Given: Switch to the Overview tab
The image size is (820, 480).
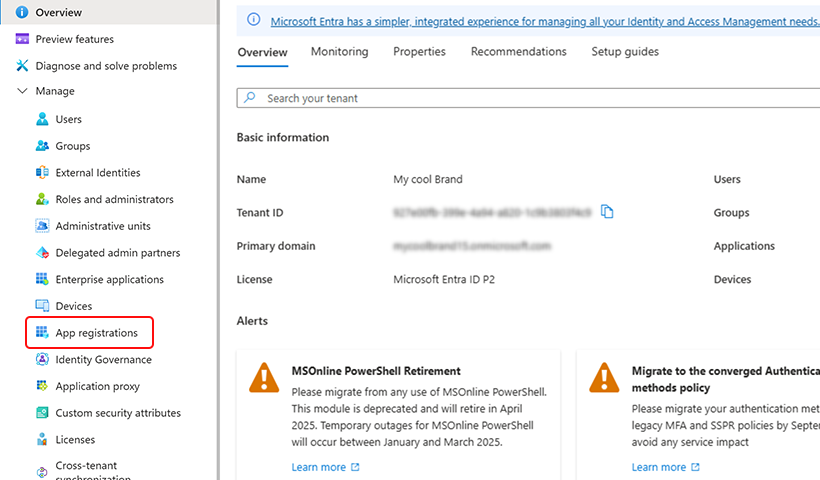Looking at the screenshot, I should pyautogui.click(x=263, y=52).
